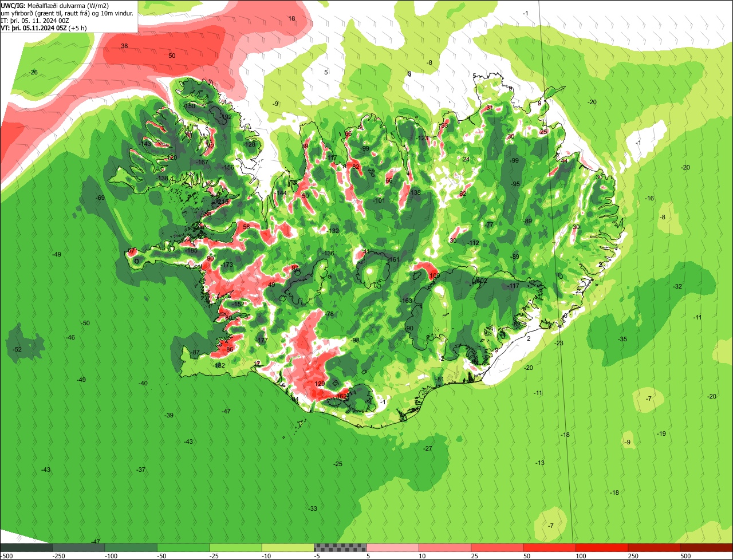Click the checkered legend swatch between -5 and 5
The image size is (733, 560).
tap(340, 547)
